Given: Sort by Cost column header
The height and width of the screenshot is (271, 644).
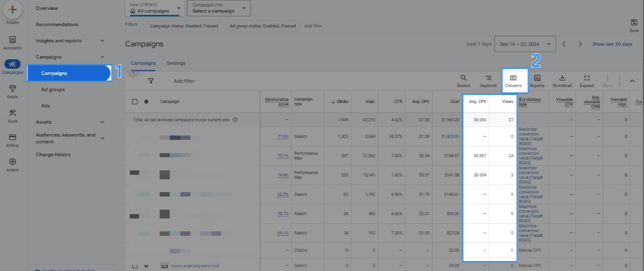Looking at the screenshot, I should pyautogui.click(x=455, y=102).
